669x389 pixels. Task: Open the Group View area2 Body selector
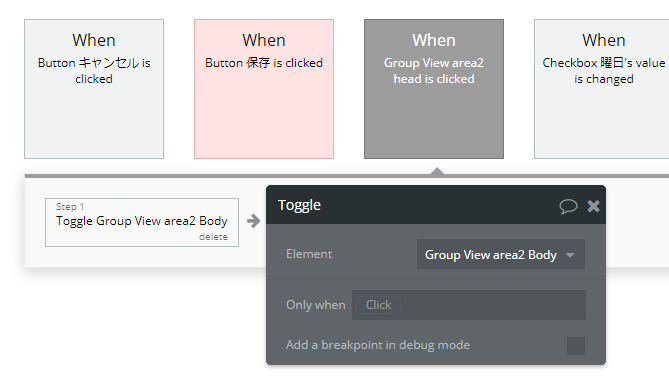[x=500, y=255]
